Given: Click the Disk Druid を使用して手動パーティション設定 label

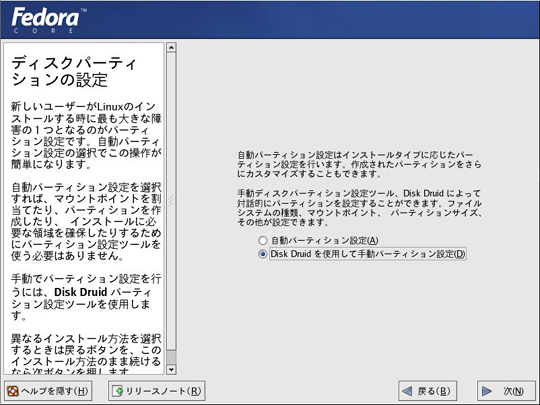Looking at the screenshot, I should coord(368,254).
